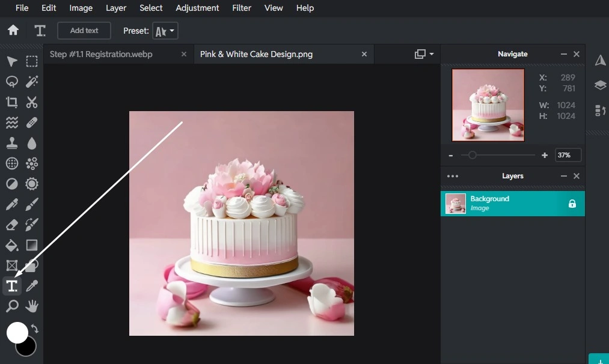Viewport: 609px width, 364px height.
Task: Toggle the Background layer lock
Action: click(572, 204)
